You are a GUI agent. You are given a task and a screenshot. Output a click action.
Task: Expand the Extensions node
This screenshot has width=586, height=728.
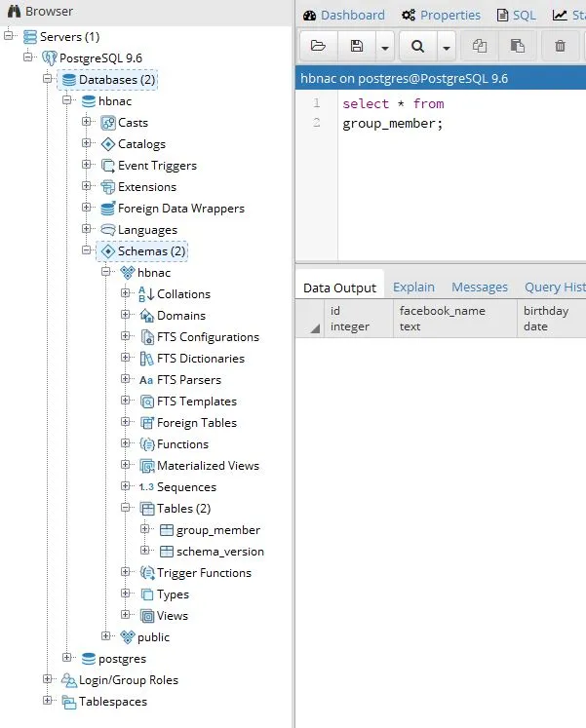87,186
